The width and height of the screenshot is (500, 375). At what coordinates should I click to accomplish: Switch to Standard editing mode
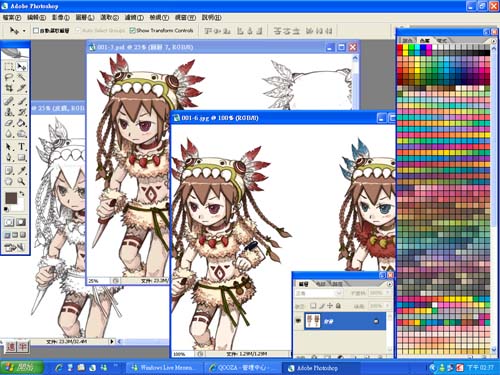tap(9, 222)
